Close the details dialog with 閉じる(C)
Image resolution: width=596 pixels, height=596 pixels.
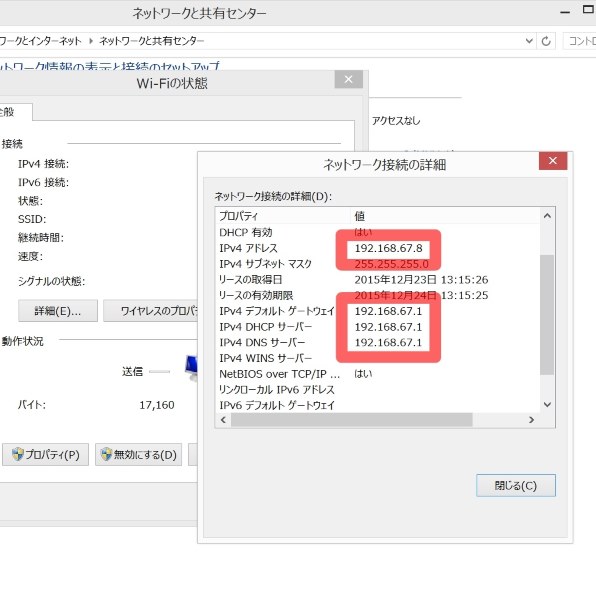515,485
